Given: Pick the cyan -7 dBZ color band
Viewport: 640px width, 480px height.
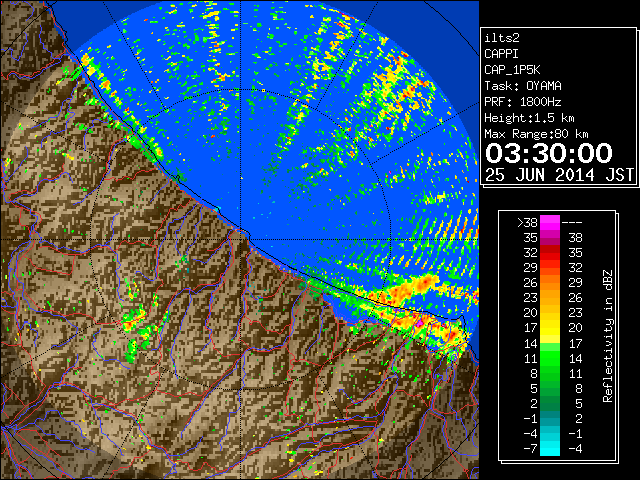Looking at the screenshot, I should coord(550,448).
